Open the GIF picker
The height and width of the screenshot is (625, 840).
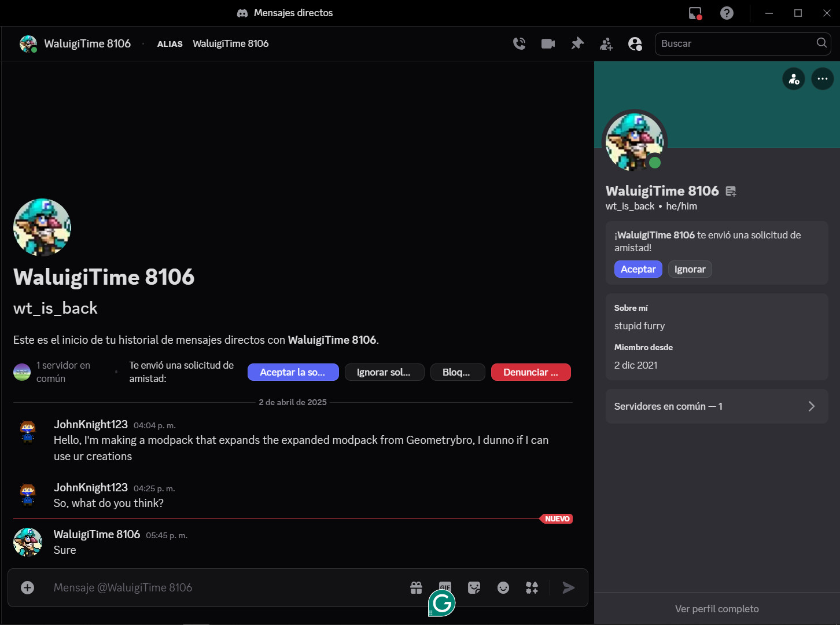(445, 586)
